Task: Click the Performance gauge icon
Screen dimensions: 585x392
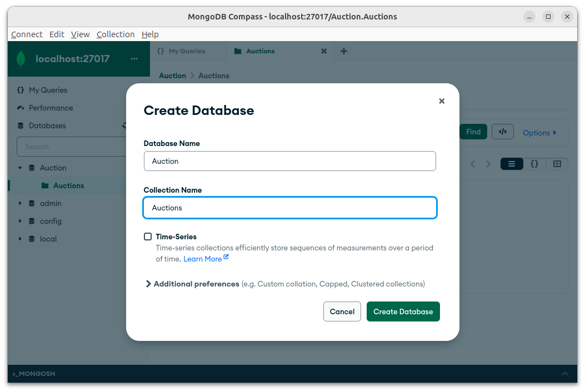Action: (21, 108)
